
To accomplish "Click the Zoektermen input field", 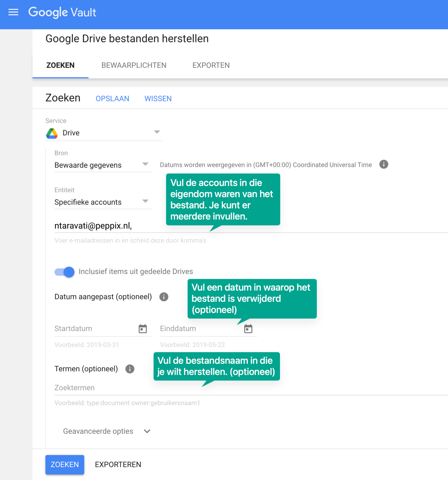I will click(x=251, y=388).
